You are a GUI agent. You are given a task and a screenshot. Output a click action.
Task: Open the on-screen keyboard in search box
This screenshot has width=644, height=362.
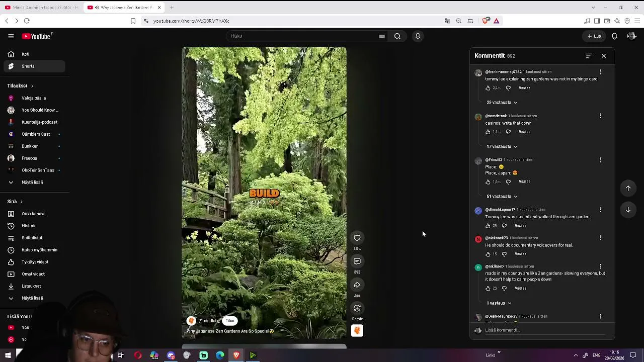[x=382, y=36]
